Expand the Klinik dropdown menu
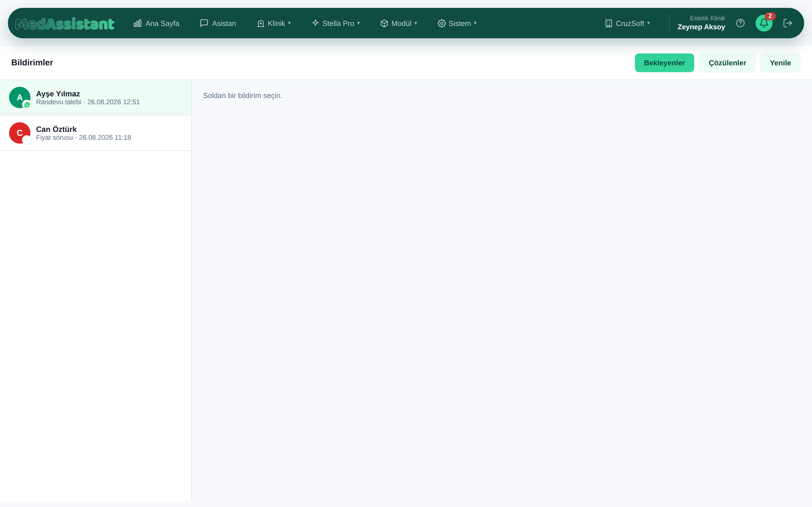Image resolution: width=812 pixels, height=507 pixels. pos(274,23)
